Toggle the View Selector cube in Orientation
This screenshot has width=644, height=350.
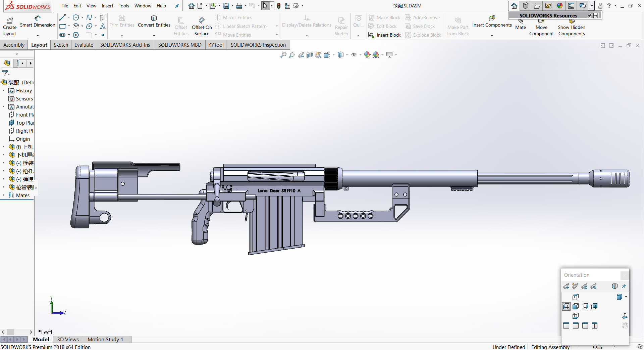pyautogui.click(x=614, y=286)
